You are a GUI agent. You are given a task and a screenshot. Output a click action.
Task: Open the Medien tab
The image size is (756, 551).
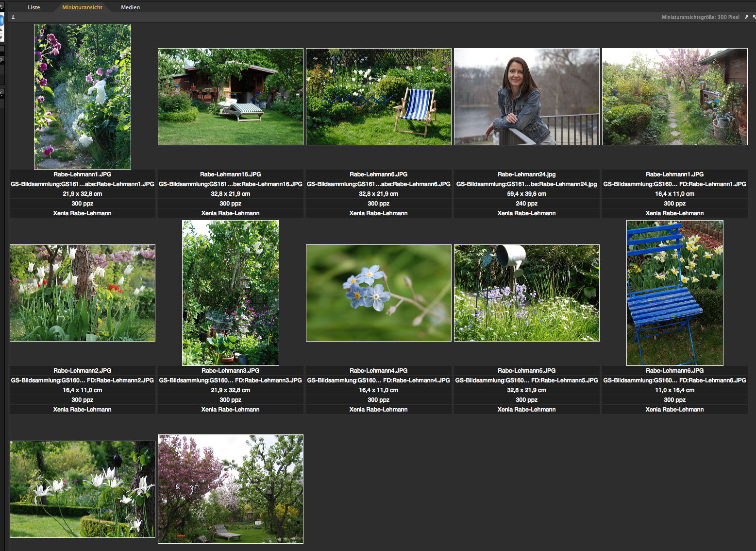(x=130, y=7)
